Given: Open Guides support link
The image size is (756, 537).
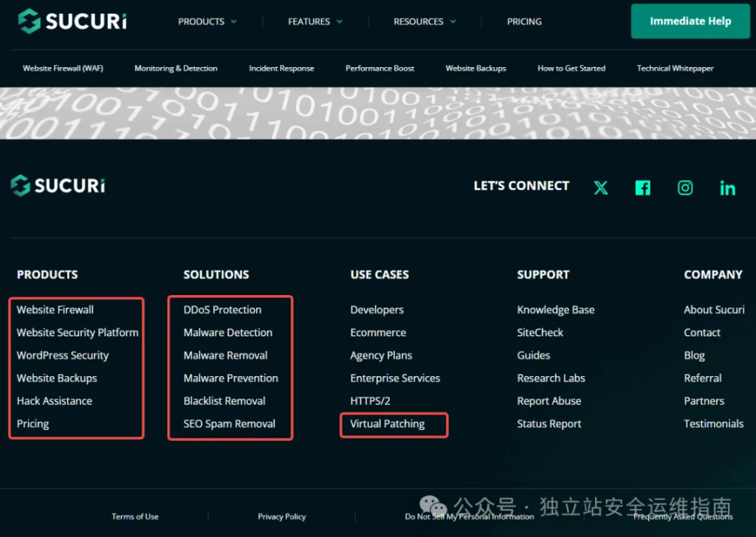Looking at the screenshot, I should pyautogui.click(x=534, y=356).
